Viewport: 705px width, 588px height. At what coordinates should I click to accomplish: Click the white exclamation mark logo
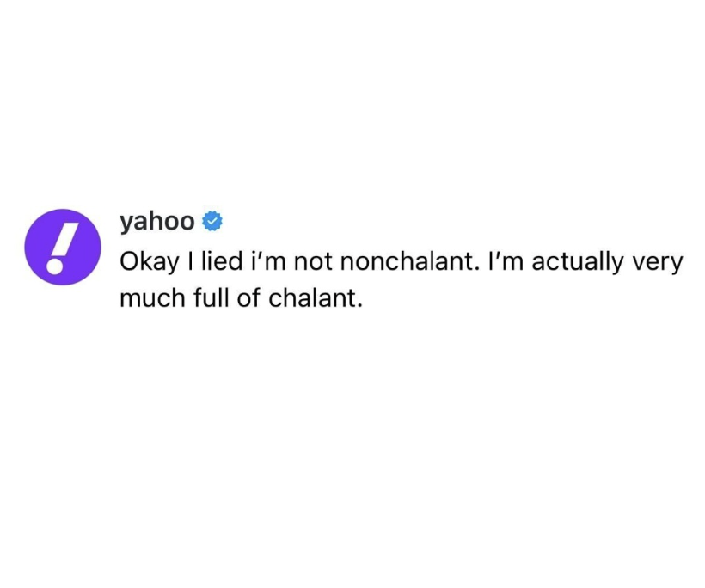58,248
